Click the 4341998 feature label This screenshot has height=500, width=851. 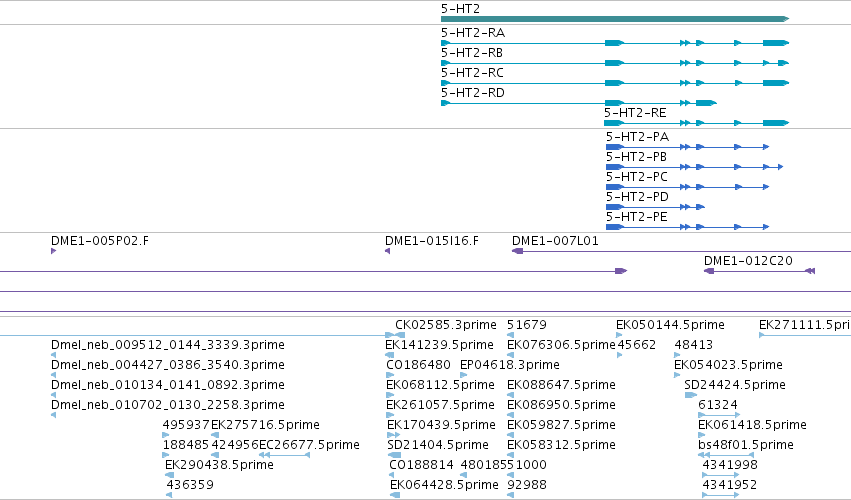point(730,466)
